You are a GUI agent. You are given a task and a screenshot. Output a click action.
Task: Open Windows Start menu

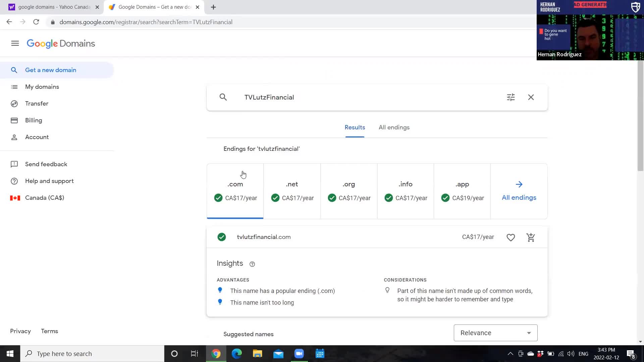pos(10,354)
